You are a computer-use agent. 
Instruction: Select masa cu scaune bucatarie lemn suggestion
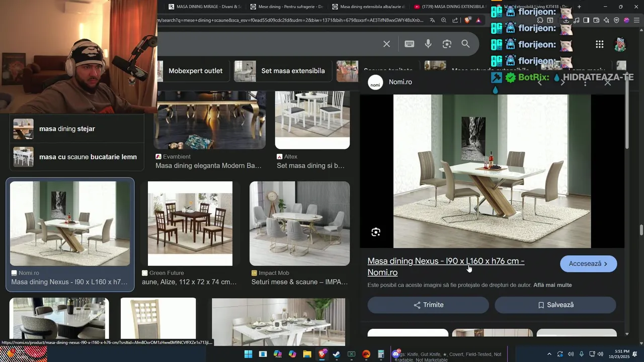tap(77, 157)
